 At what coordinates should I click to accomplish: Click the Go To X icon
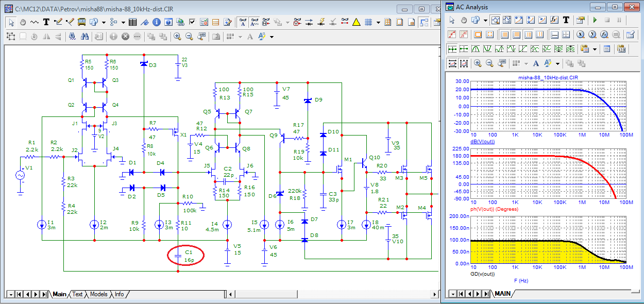pos(581,35)
